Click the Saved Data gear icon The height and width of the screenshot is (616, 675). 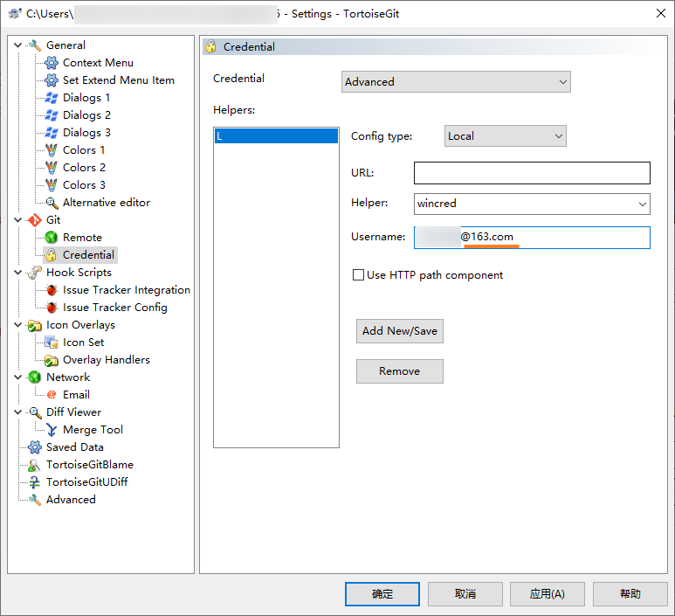pyautogui.click(x=34, y=447)
